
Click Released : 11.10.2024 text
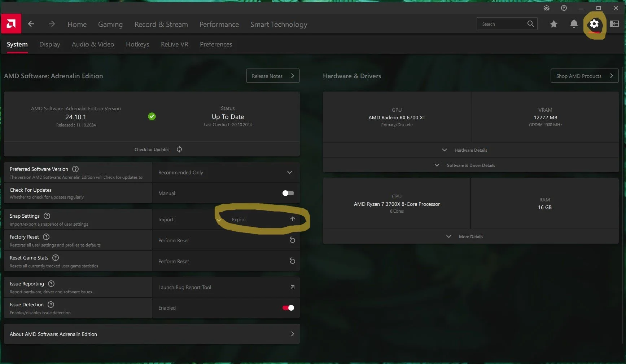76,125
